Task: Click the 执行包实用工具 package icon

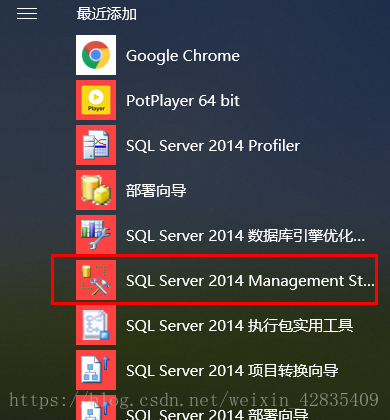Action: pyautogui.click(x=96, y=325)
